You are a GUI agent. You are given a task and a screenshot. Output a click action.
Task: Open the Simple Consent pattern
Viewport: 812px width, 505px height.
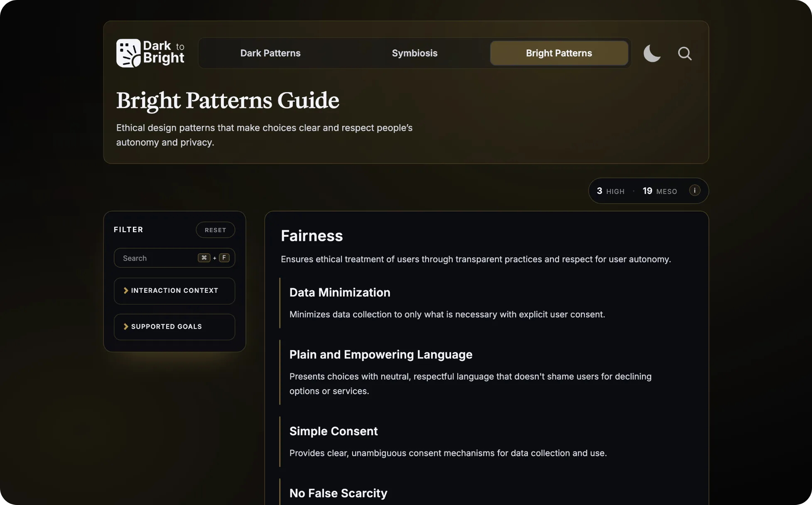(333, 431)
